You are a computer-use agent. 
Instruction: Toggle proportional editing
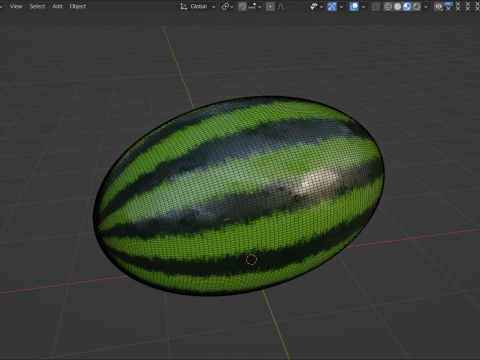click(270, 6)
